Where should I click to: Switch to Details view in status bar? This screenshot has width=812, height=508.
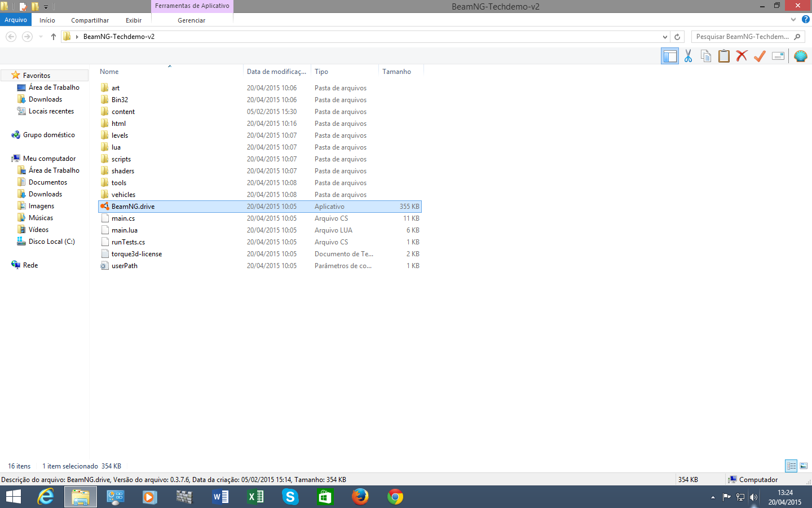[x=791, y=466]
